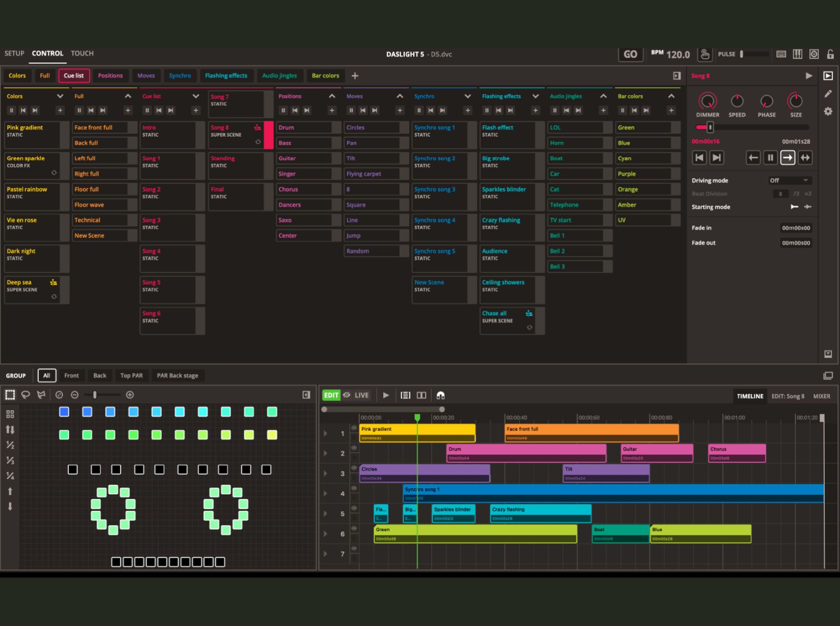Screen dimensions: 840x626
Task: Select the rectangle selection tool
Action: click(x=10, y=394)
